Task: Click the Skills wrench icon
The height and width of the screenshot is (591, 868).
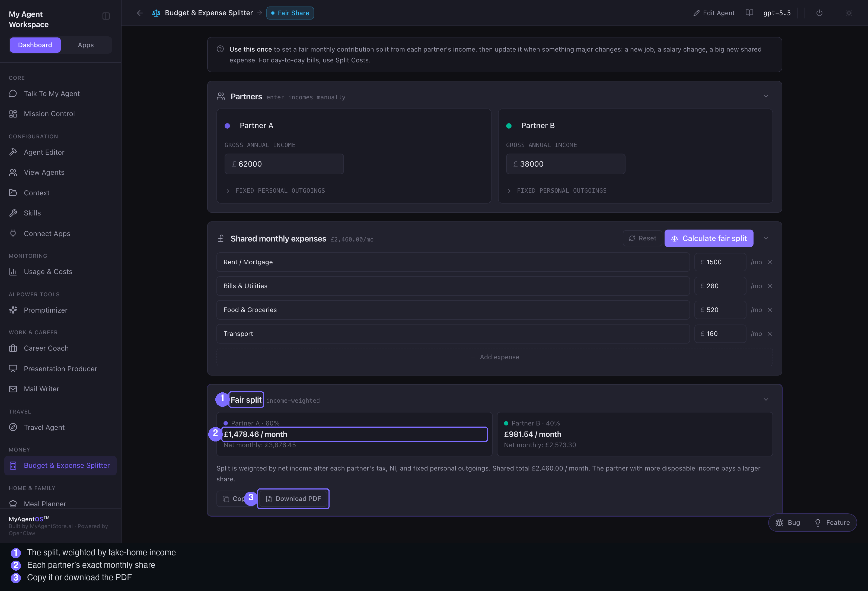Action: click(13, 213)
